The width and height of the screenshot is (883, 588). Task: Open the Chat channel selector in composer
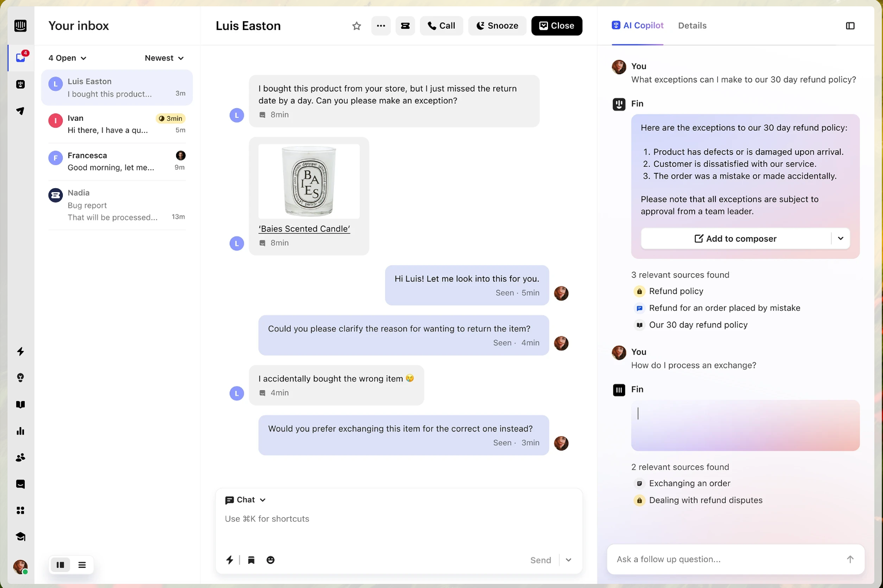[x=245, y=500]
